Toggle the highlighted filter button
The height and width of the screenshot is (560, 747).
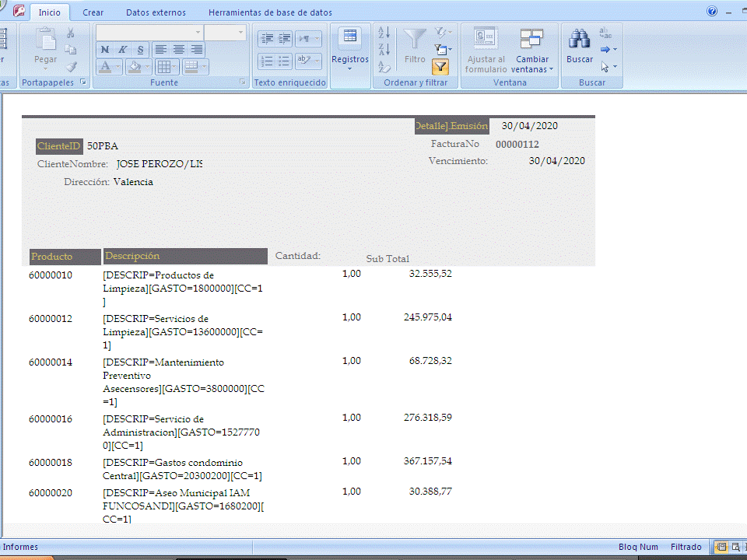pos(440,67)
